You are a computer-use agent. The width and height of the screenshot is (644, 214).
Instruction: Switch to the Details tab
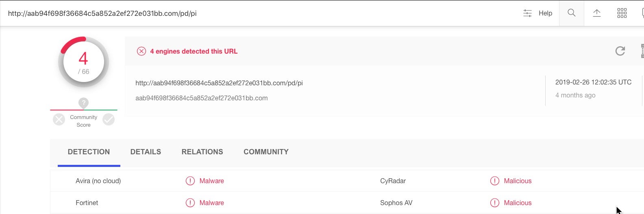pos(146,152)
